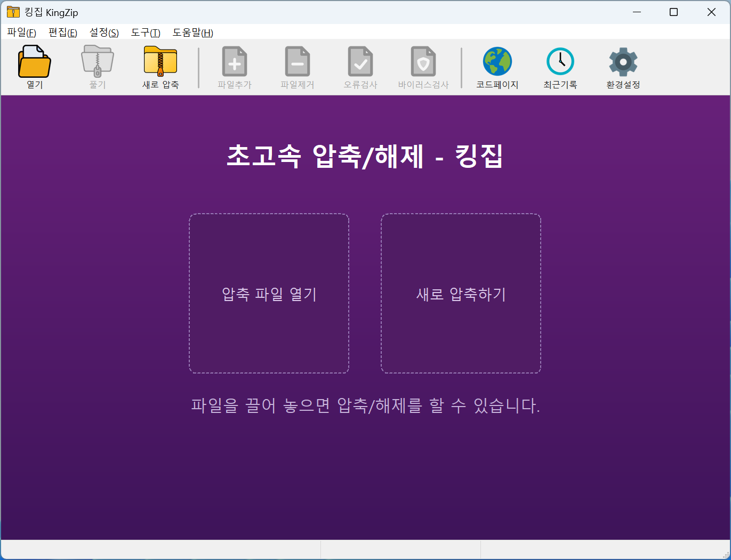This screenshot has width=731, height=560.
Task: Click the KingZip app icon in title bar
Action: click(x=13, y=12)
